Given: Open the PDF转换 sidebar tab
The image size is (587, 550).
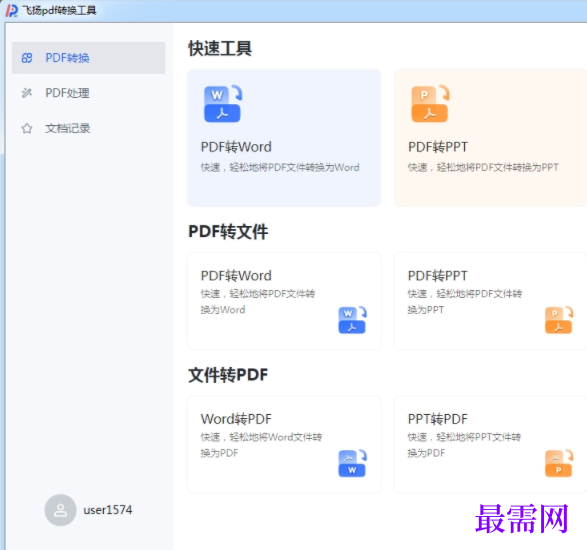Looking at the screenshot, I should pyautogui.click(x=88, y=58).
